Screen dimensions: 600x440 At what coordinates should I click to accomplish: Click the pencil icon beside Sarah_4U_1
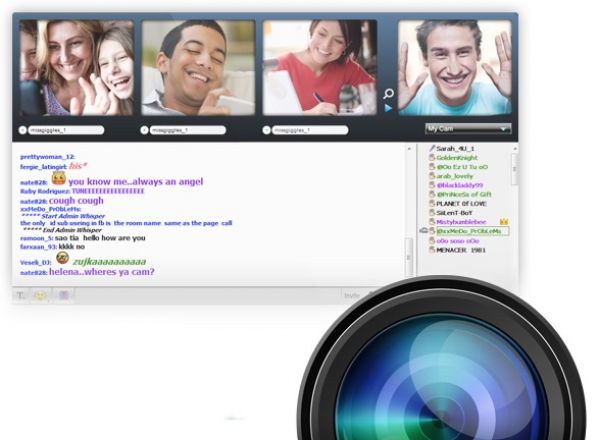pyautogui.click(x=432, y=148)
